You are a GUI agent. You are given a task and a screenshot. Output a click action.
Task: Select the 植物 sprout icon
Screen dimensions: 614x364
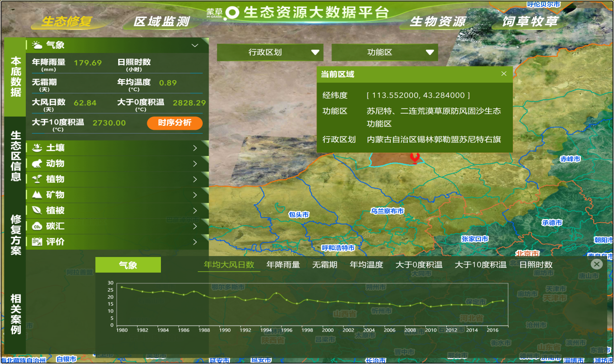click(37, 179)
